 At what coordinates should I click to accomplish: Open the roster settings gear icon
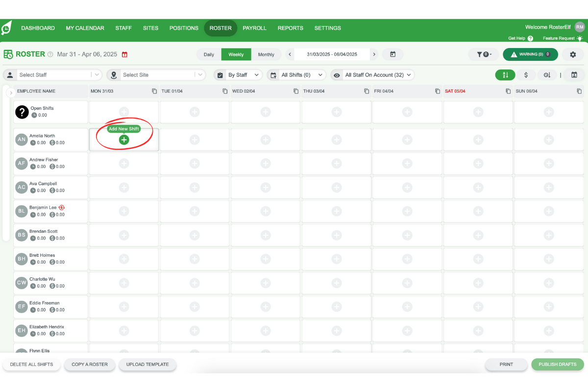pos(573,54)
